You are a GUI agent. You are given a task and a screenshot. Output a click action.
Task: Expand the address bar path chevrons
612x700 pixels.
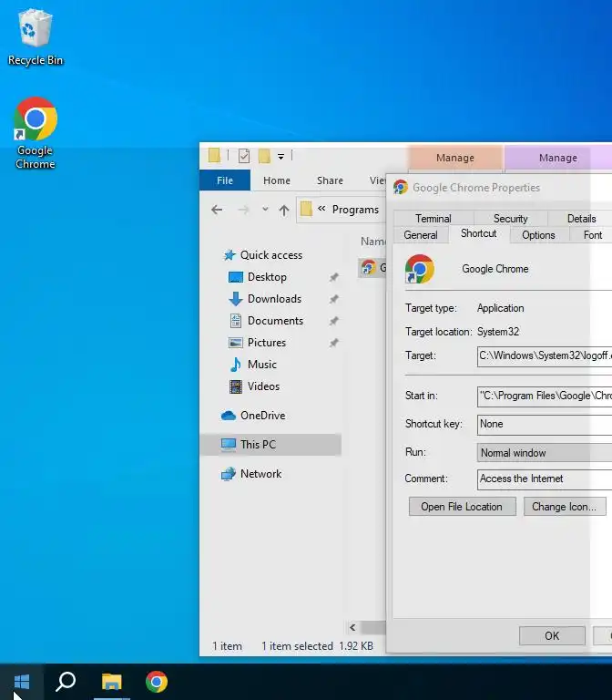coord(321,209)
